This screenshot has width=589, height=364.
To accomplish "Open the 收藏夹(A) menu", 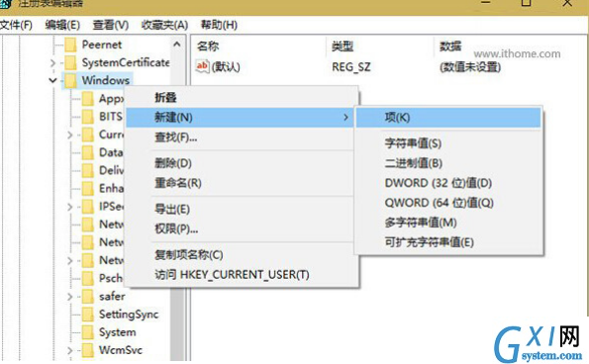I will point(164,25).
